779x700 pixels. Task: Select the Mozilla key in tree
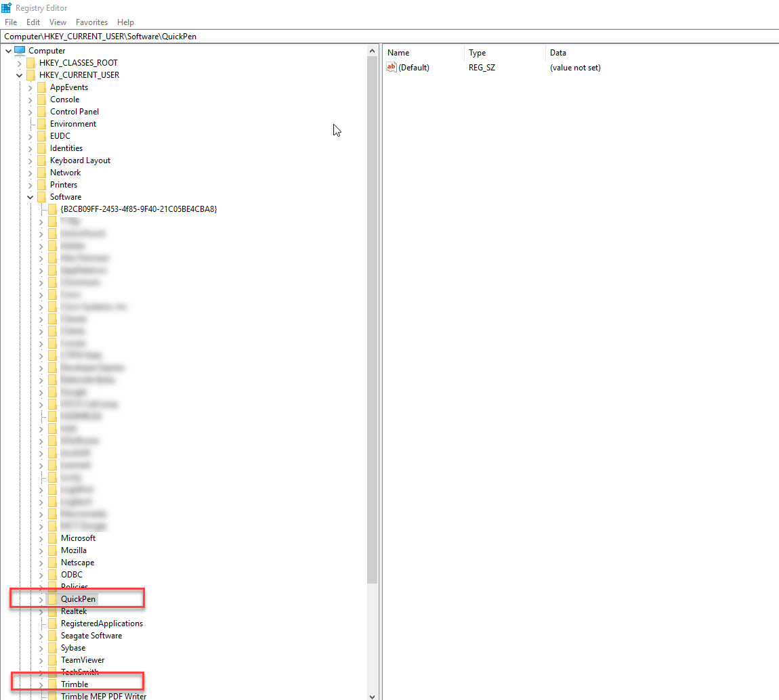pos(74,550)
